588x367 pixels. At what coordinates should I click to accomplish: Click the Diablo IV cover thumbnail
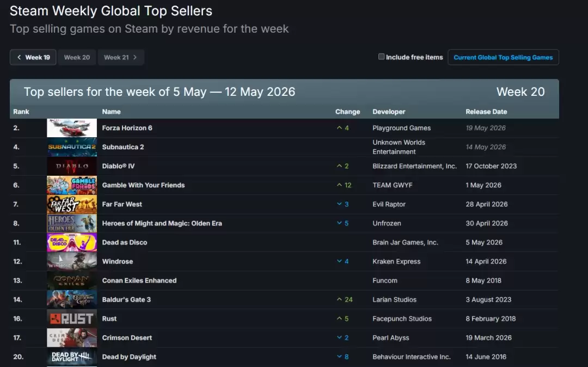(72, 166)
